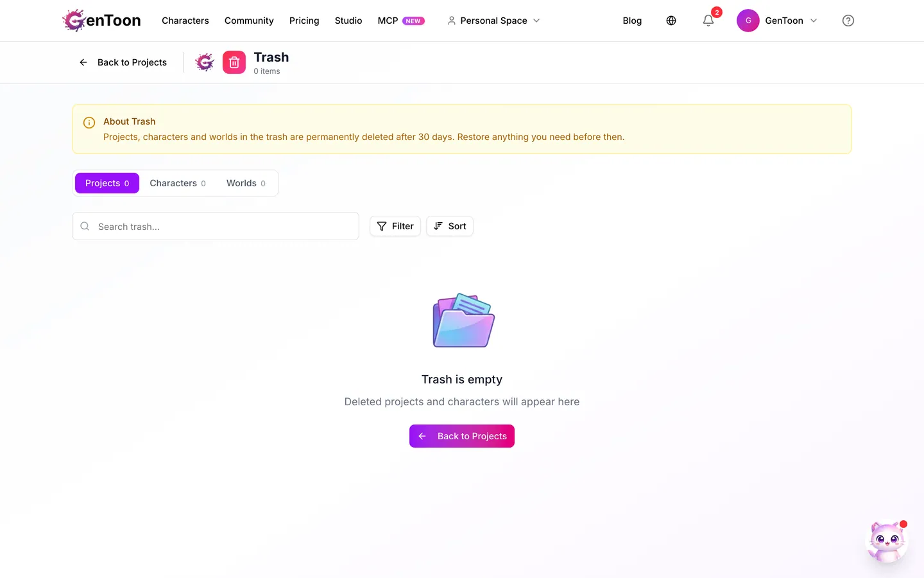
Task: Open the cat mascot chat assistant
Action: click(887, 541)
